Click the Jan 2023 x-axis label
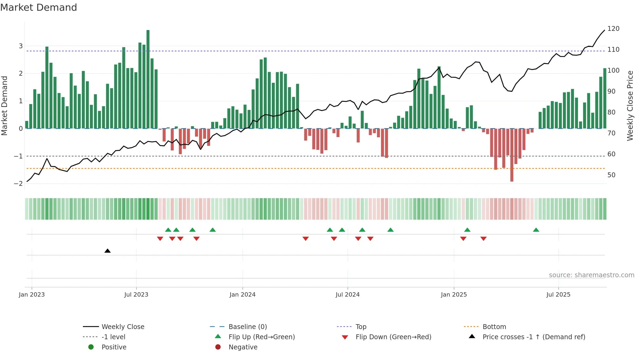Screen dimensions: 644x362 coord(32,294)
